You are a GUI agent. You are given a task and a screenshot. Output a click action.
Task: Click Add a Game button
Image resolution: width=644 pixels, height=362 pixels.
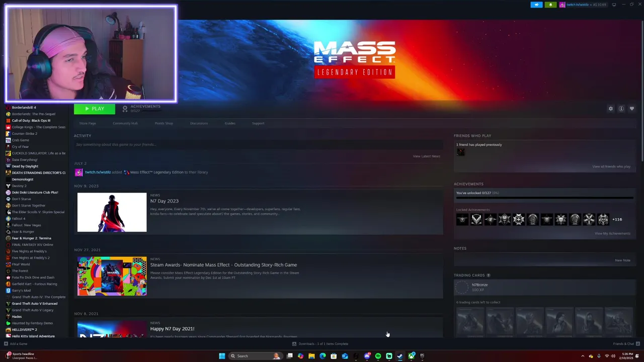[x=16, y=344]
